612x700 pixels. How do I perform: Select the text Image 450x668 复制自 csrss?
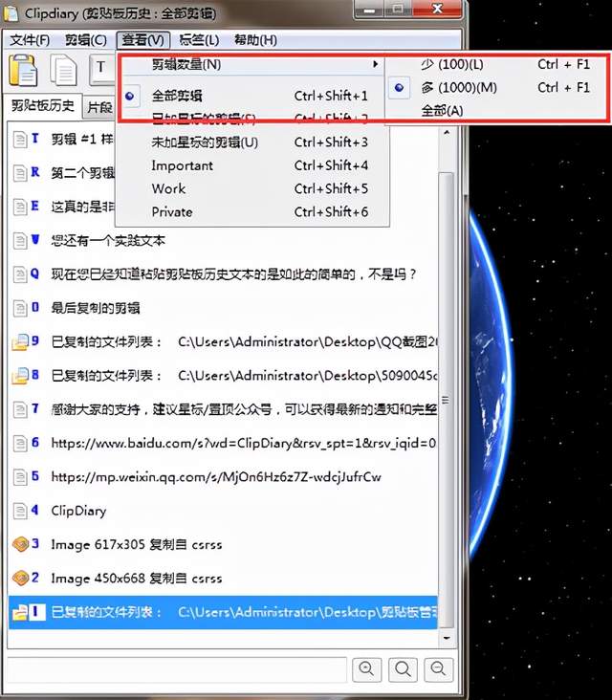click(x=137, y=579)
